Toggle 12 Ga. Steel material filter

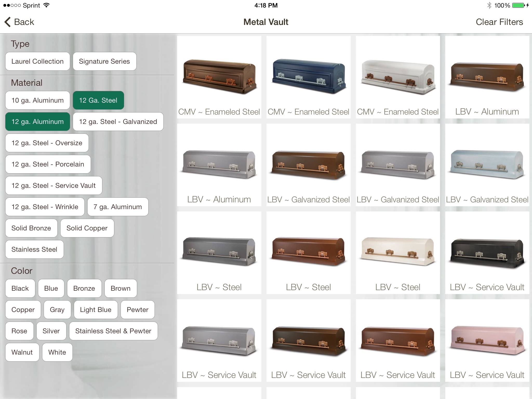click(x=98, y=100)
